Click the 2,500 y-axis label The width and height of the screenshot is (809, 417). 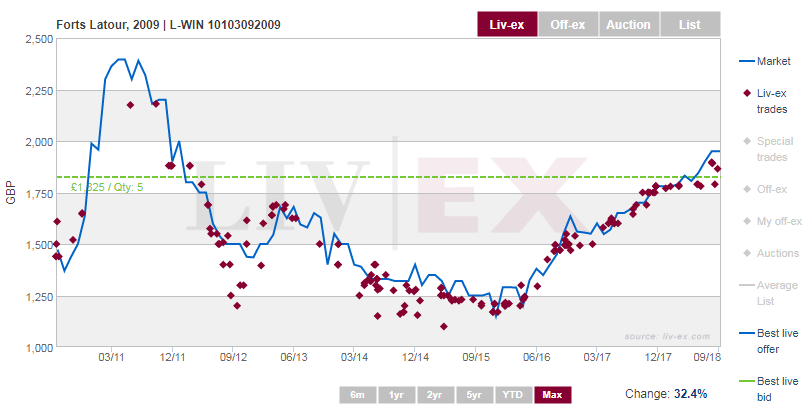pyautogui.click(x=39, y=39)
